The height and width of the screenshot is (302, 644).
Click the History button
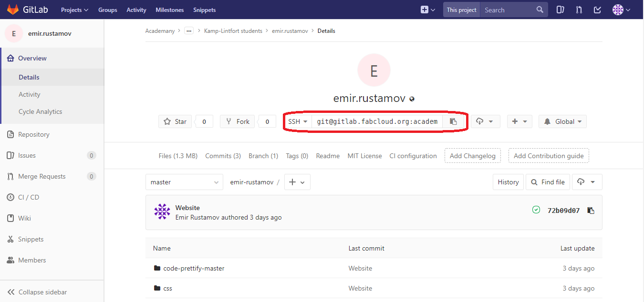pos(508,182)
